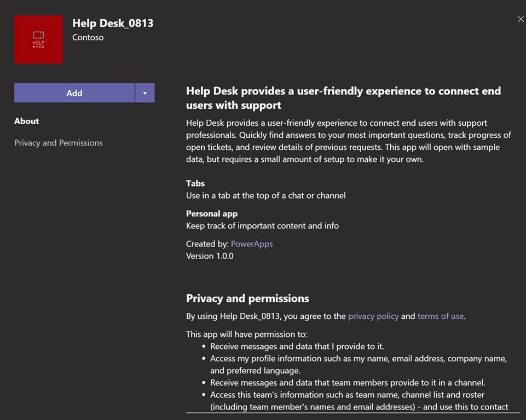
Task: Select the About section in the sidebar
Action: point(27,121)
